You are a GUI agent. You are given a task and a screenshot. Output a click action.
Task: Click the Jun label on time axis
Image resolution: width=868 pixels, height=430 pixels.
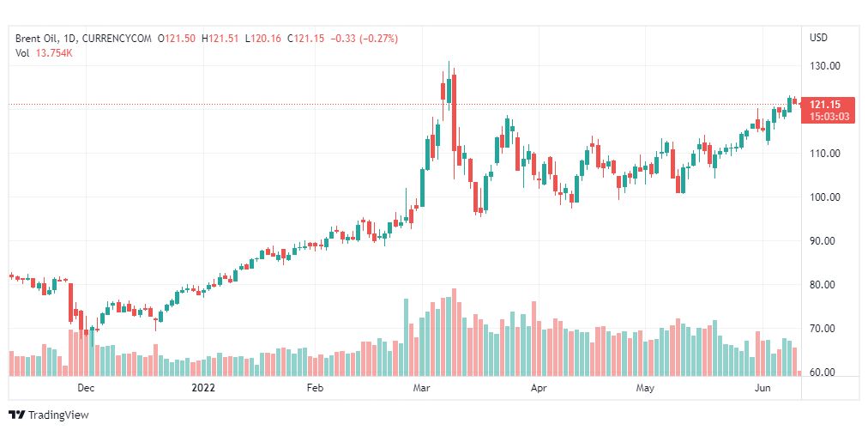[x=760, y=388]
